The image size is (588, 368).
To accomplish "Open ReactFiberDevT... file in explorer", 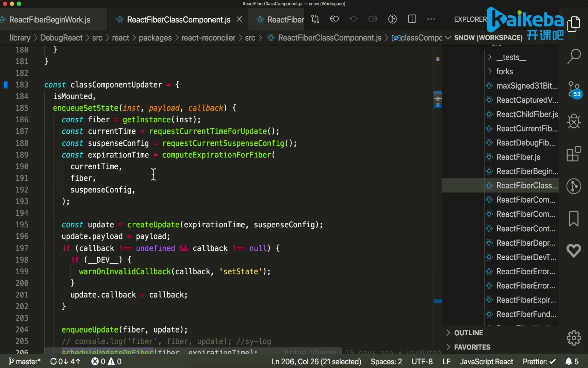I will (x=521, y=257).
